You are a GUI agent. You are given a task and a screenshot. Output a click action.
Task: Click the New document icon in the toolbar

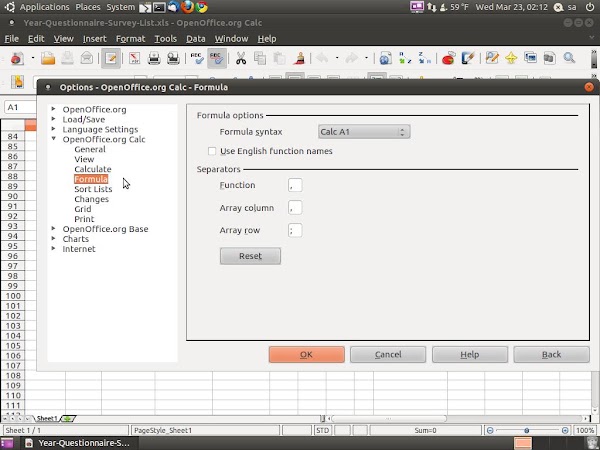pyautogui.click(x=17, y=59)
